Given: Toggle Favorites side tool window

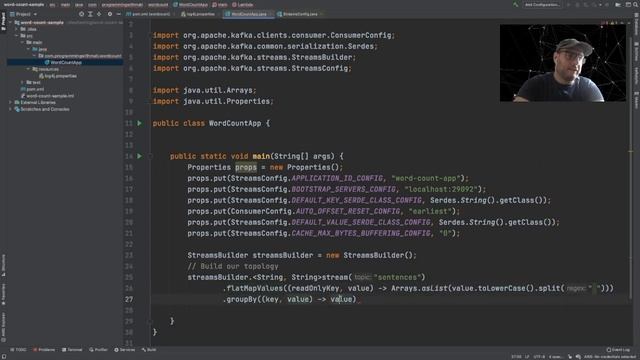Looking at the screenshot, I should [x=3, y=294].
